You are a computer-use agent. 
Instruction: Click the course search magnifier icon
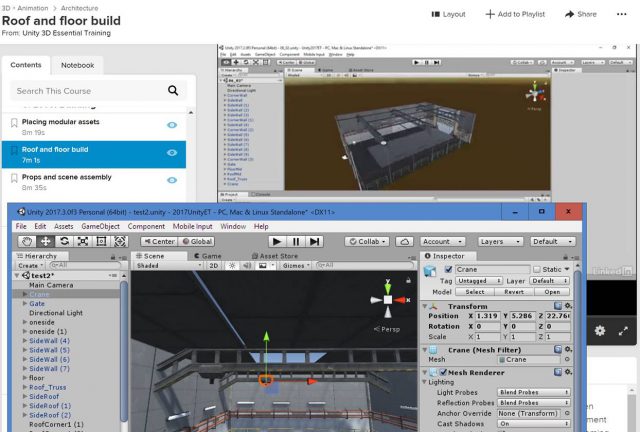coord(173,91)
